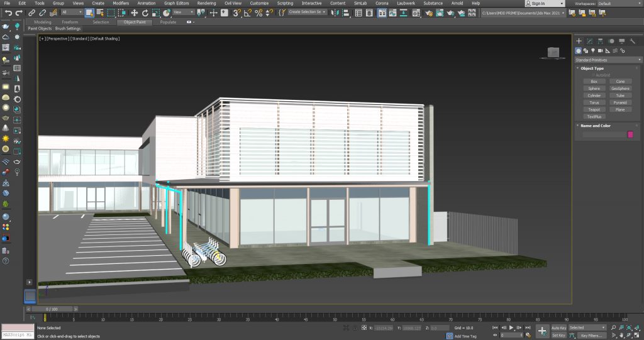Activate the Select and Link tool

point(32,13)
